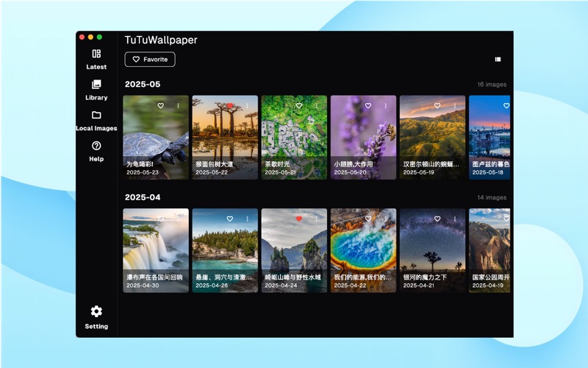Open three-dot menu on 2025-05-19 wallpaper
Screen dimensions: 588x368
pyautogui.click(x=455, y=106)
